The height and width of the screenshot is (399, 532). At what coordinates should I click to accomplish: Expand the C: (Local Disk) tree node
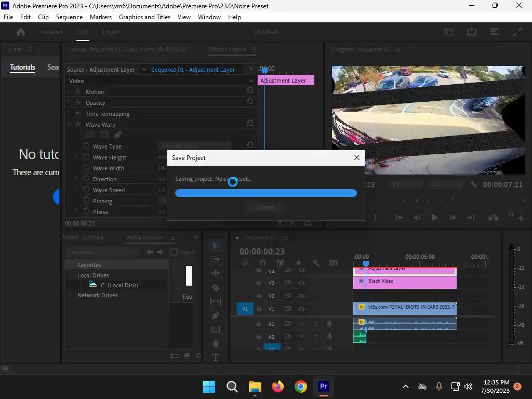[x=82, y=285]
